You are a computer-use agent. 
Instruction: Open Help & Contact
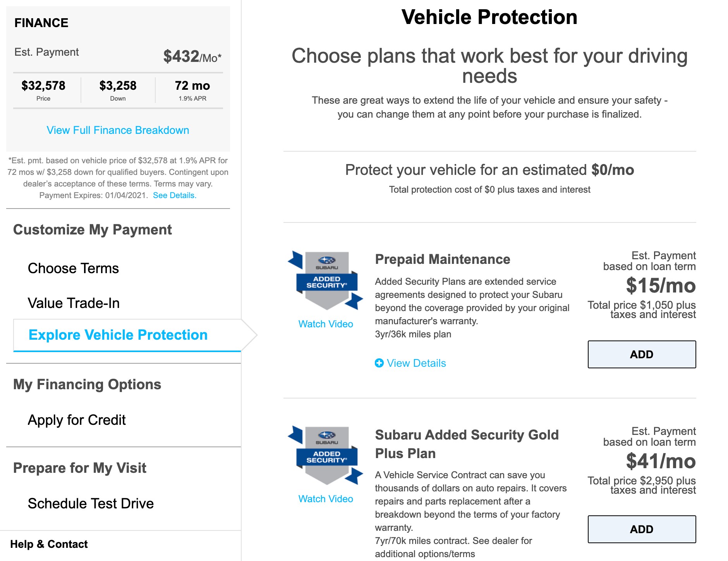[49, 544]
